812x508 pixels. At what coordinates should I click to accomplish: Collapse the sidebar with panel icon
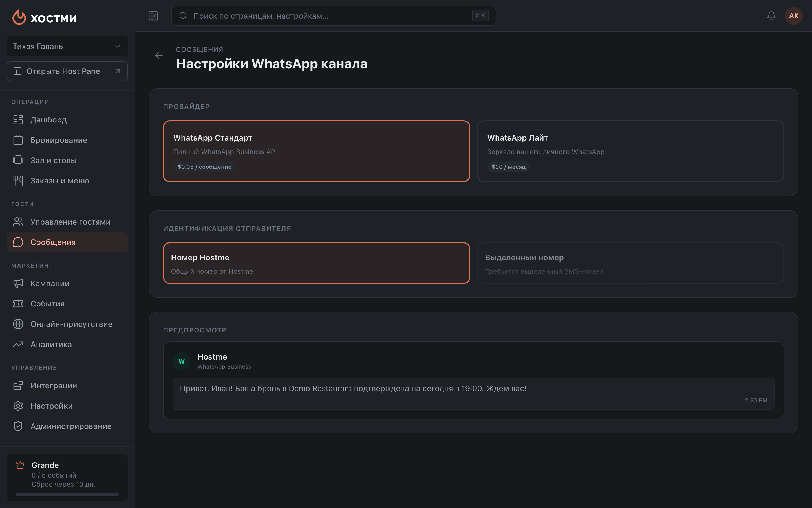[153, 16]
